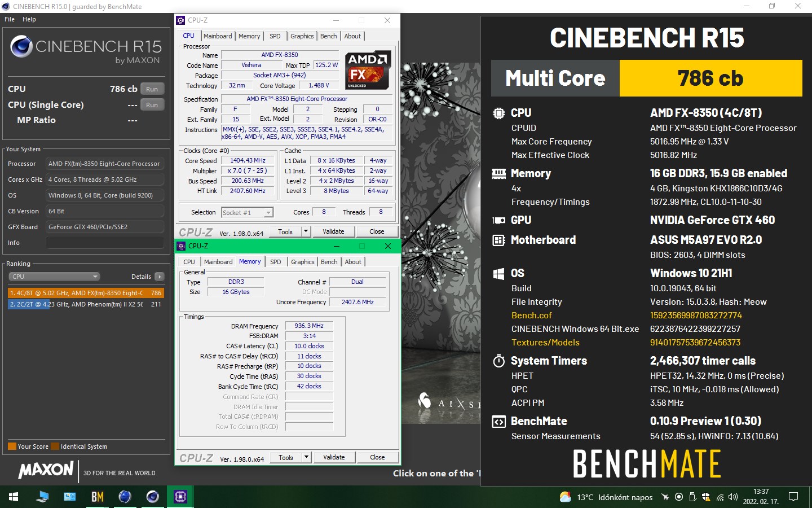
Task: Open the Textures/Models link
Action: pyautogui.click(x=545, y=343)
